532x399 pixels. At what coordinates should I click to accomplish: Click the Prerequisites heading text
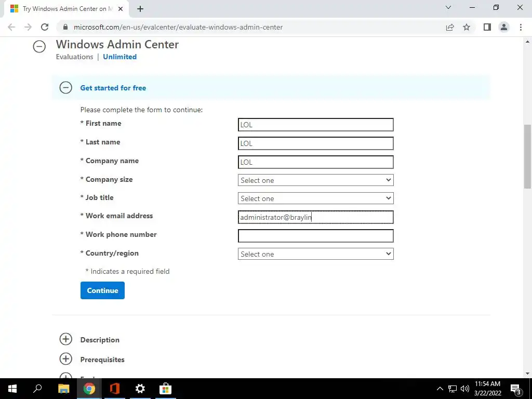[102, 360]
